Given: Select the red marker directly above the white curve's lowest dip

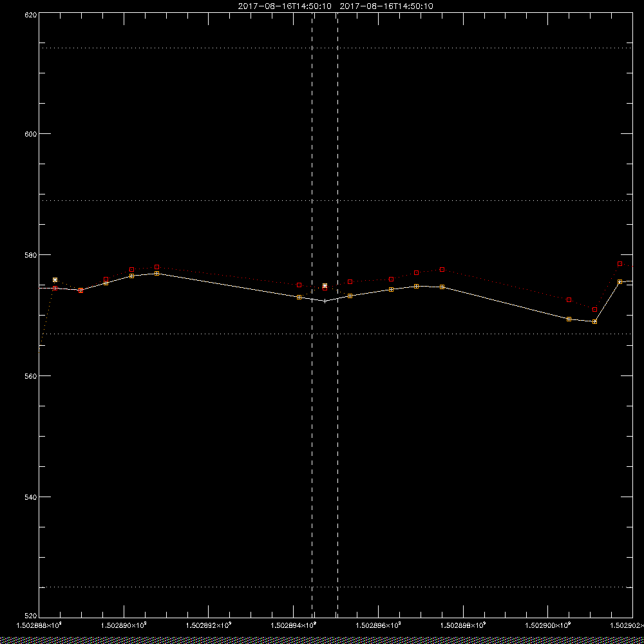Looking at the screenshot, I should (594, 309).
